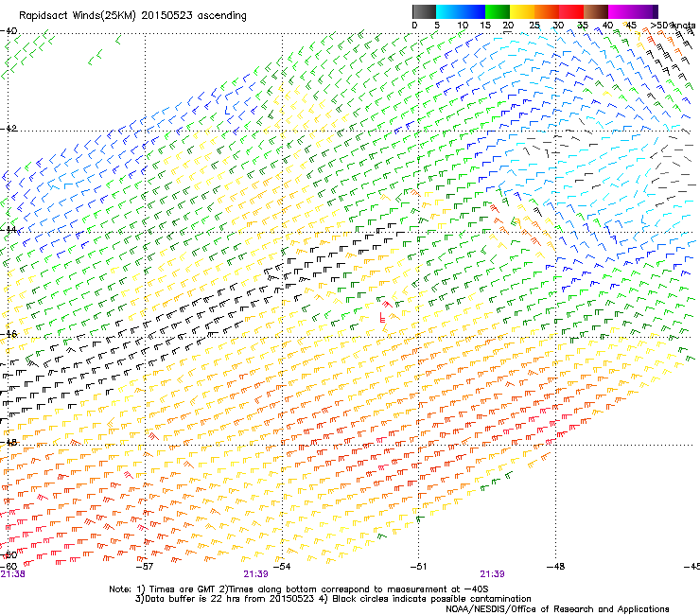The width and height of the screenshot is (700, 615).
Task: Click the magenta 40-45 knots legend swatch
Action: (621, 11)
